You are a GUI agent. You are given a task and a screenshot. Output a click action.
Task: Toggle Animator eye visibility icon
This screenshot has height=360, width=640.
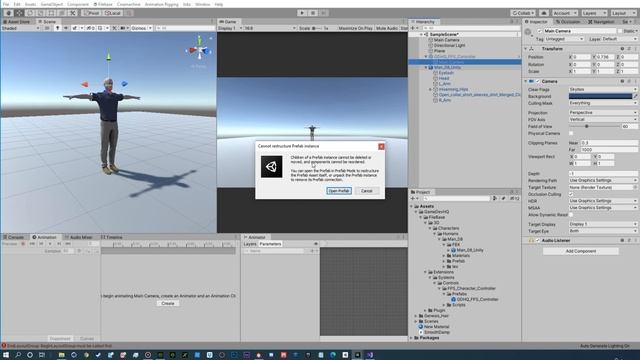click(316, 244)
